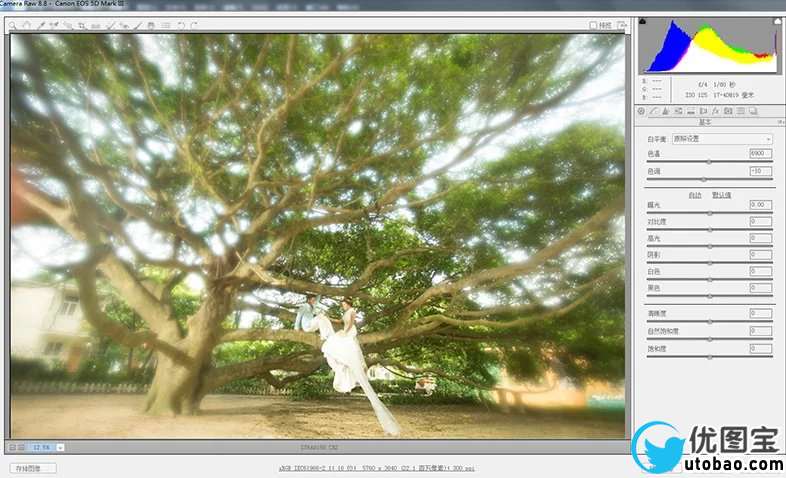786x478 pixels.
Task: Click the 默认值 default link
Action: (x=721, y=195)
